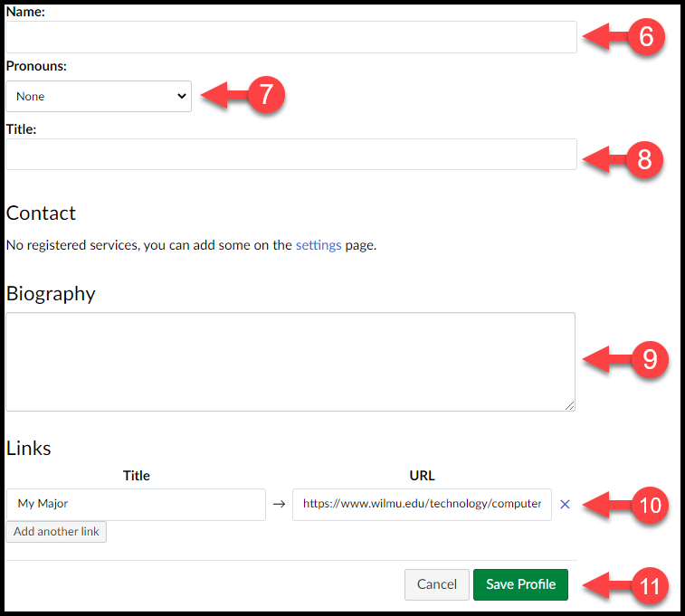The image size is (685, 616).
Task: Click the Name input field
Action: 291,37
